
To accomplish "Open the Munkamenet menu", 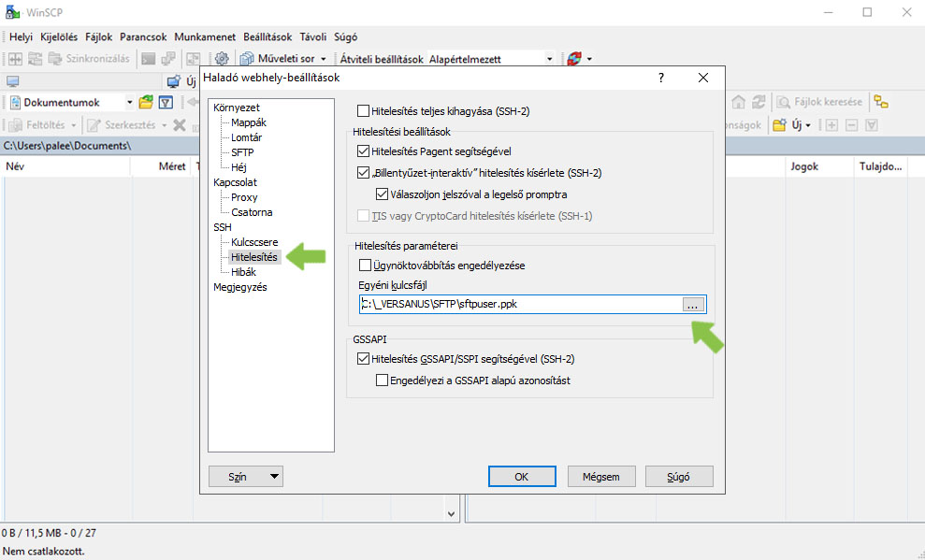I will click(205, 37).
